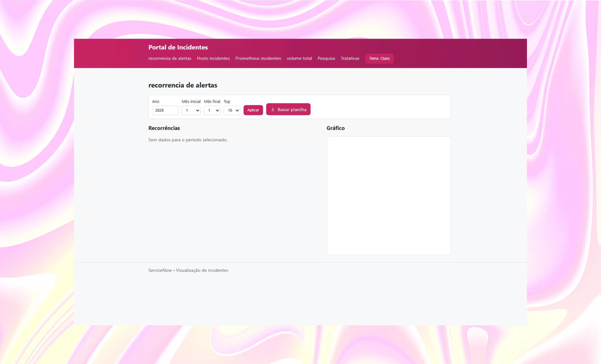Viewport: 601px width, 364px height.
Task: Expand the Mês final month selector
Action: 212,110
